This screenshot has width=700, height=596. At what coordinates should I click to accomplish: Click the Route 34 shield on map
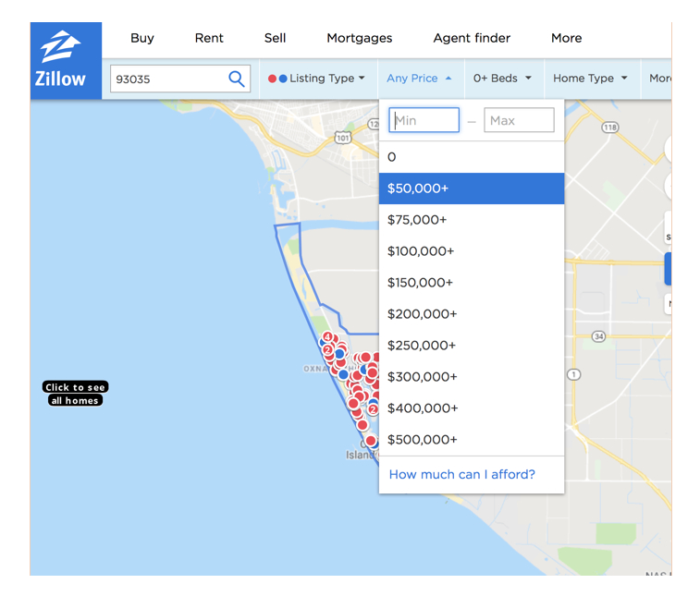tap(598, 336)
